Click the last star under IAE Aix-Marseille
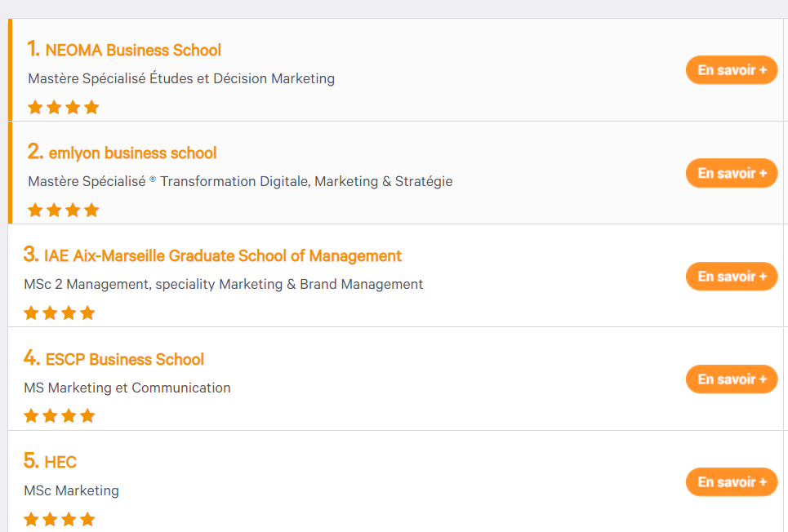Image resolution: width=788 pixels, height=532 pixels. coord(87,313)
